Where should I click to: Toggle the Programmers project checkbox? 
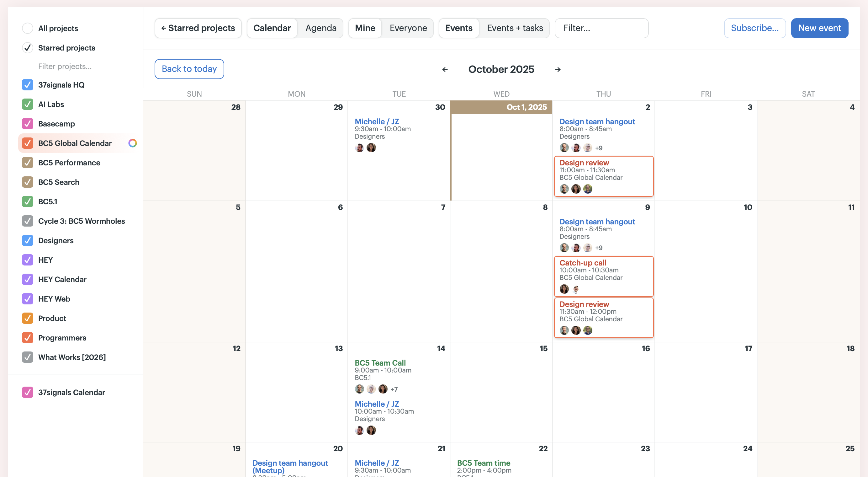click(x=28, y=338)
